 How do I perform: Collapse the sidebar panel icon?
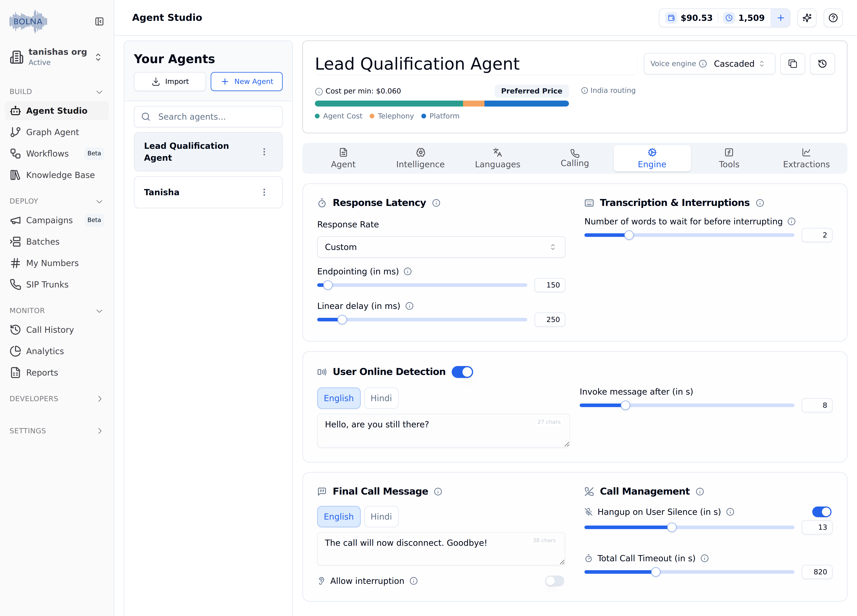click(x=99, y=22)
